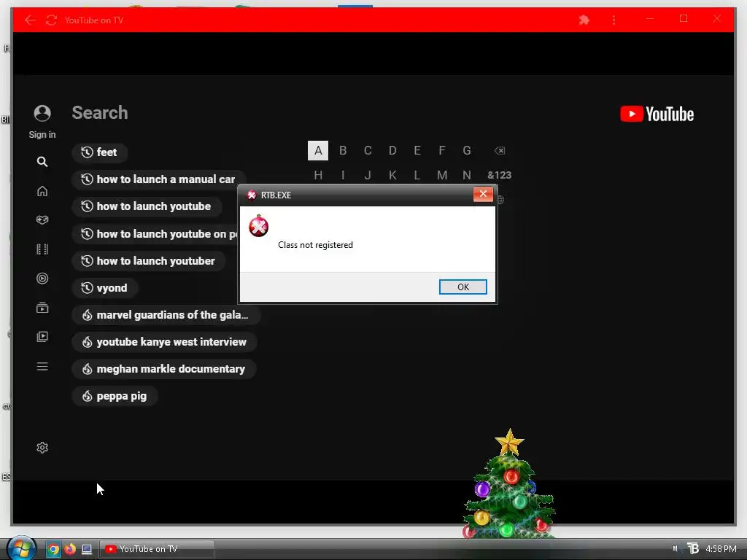Tap letter I on on-screen keyboard
The image size is (747, 560).
[343, 175]
